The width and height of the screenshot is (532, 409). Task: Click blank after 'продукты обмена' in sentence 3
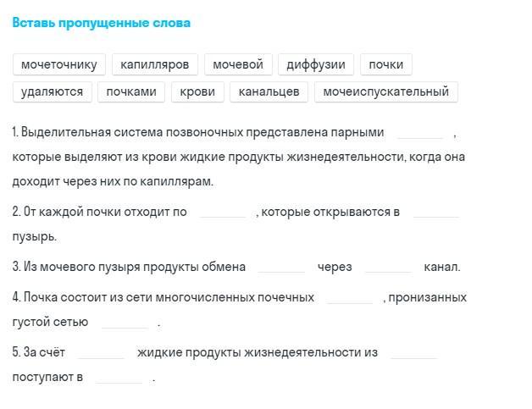click(281, 267)
